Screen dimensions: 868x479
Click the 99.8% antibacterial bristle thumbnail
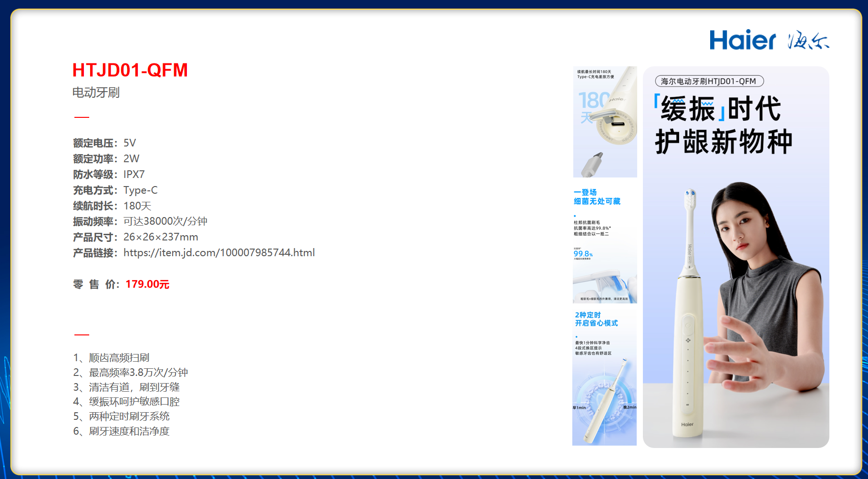tap(605, 244)
